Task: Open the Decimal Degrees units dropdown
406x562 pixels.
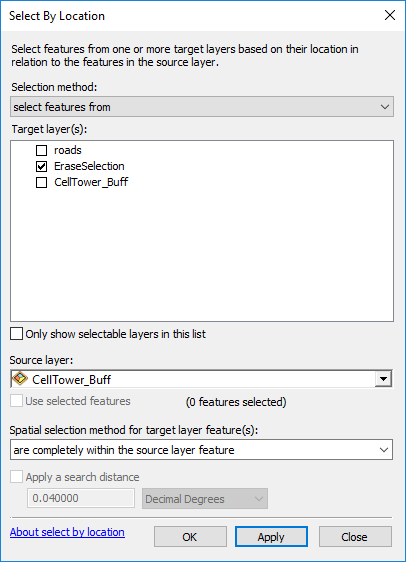Action: [205, 499]
